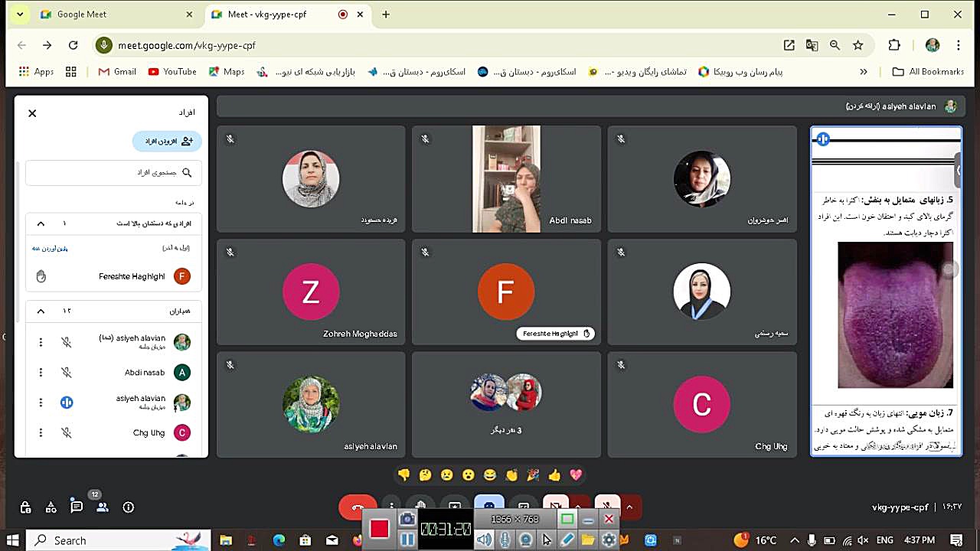Send thumbs up reaction
980x551 pixels.
554,475
